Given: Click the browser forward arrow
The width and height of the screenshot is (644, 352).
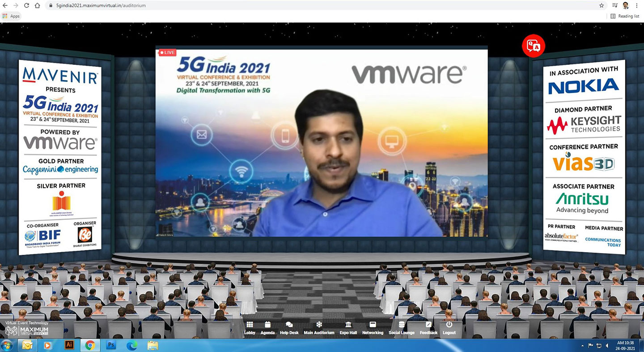Looking at the screenshot, I should [x=16, y=5].
